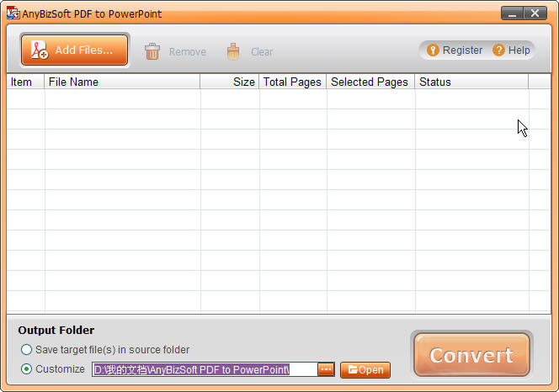
Task: Select Save target file(s) in source folder
Action: click(27, 350)
